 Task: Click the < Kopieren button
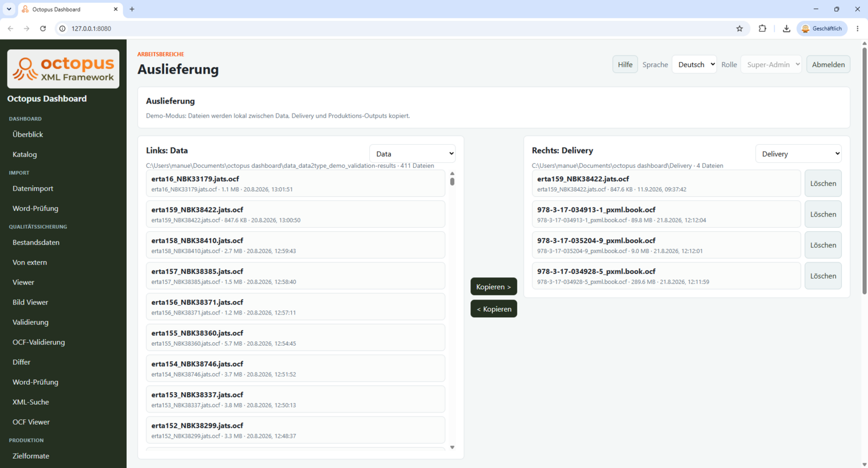(x=494, y=309)
